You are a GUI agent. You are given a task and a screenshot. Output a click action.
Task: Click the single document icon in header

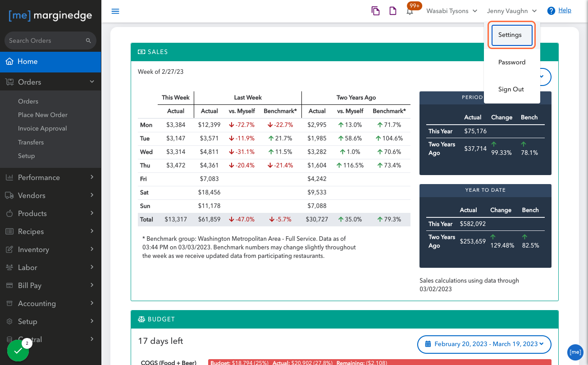[392, 11]
